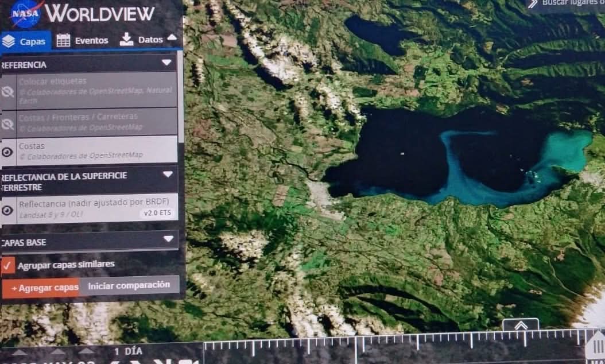Open the Datos tab

pos(142,40)
